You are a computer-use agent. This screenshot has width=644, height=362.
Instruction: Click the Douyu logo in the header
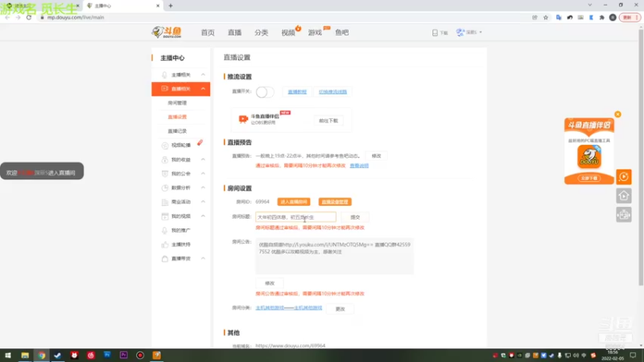(x=167, y=32)
